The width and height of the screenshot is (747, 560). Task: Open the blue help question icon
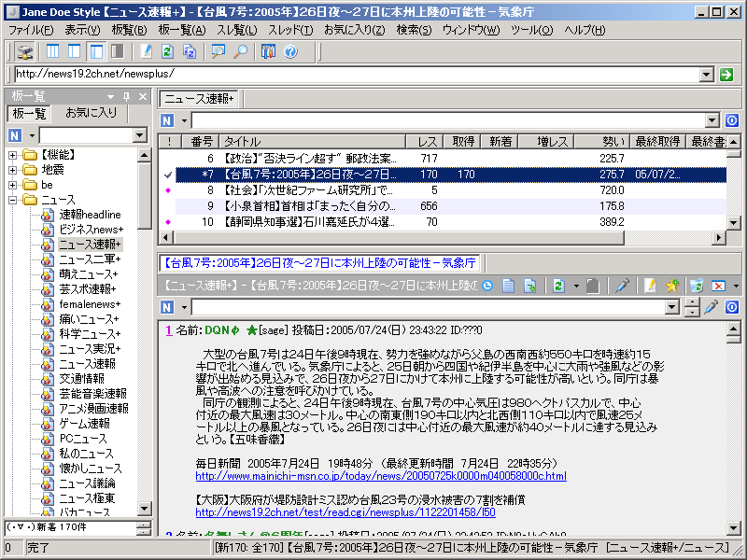(290, 51)
